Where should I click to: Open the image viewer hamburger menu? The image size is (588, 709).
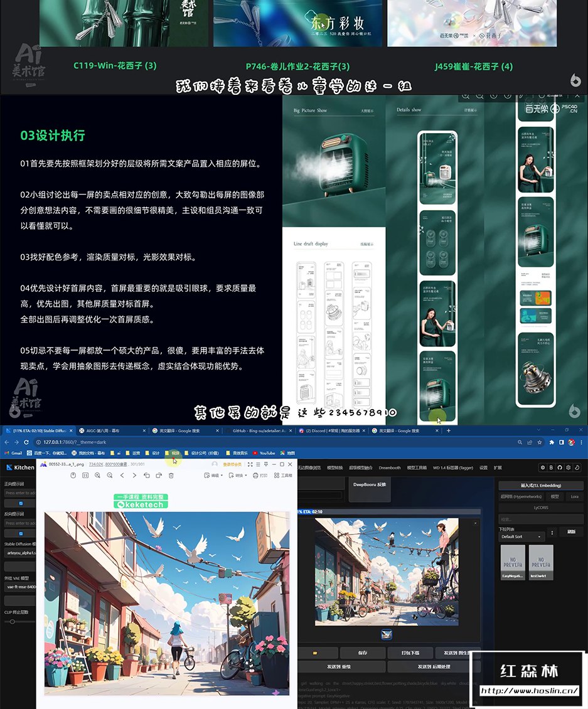(x=259, y=464)
